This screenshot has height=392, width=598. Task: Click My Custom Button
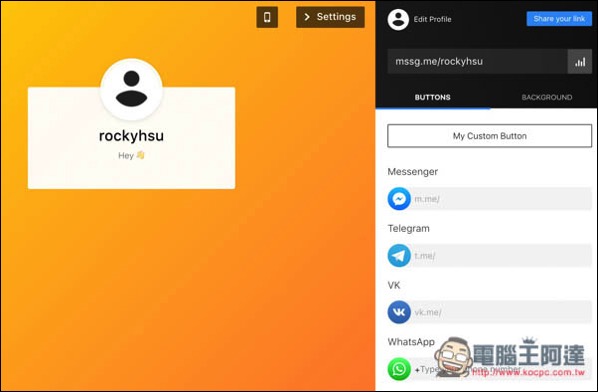click(x=490, y=136)
